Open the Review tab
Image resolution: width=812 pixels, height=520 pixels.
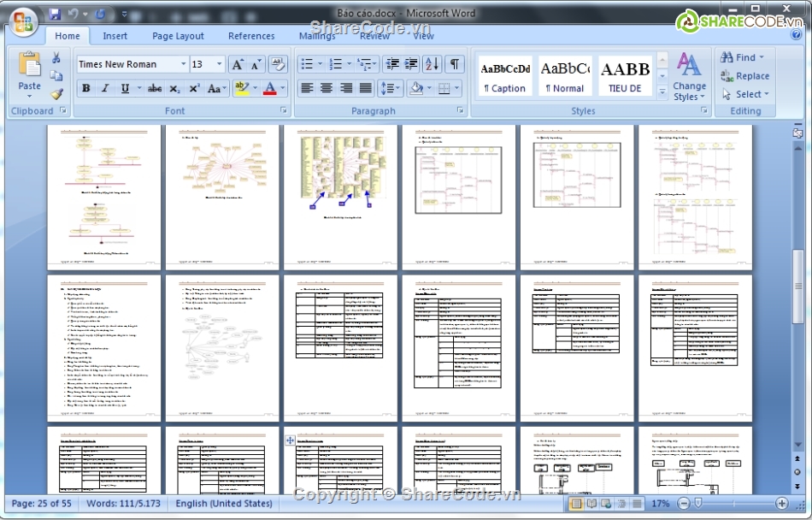[374, 36]
